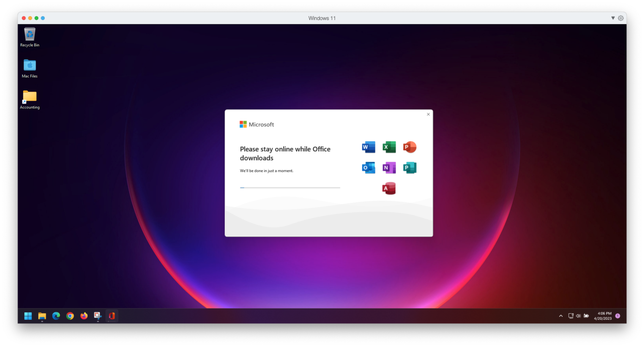
Task: Click the Office download progress bar
Action: (x=290, y=187)
